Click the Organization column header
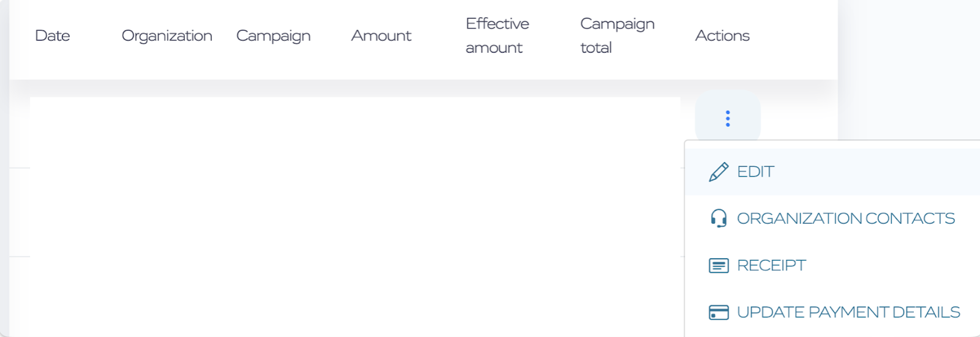 [167, 36]
